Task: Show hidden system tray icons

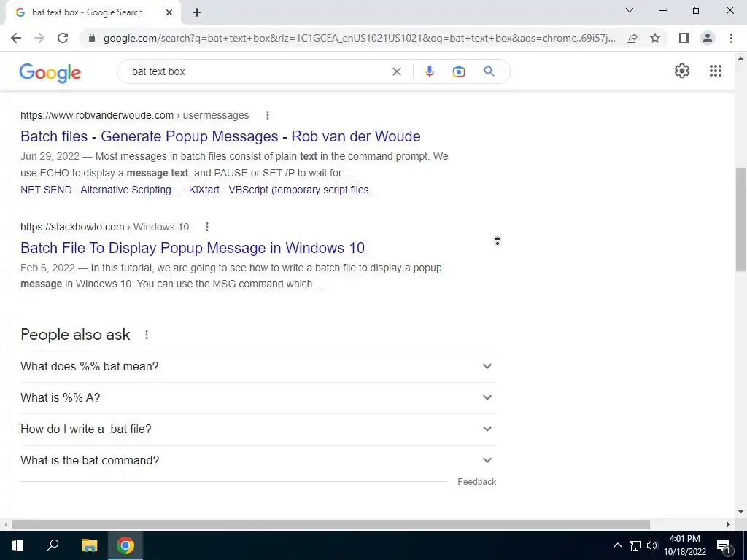Action: [x=617, y=545]
